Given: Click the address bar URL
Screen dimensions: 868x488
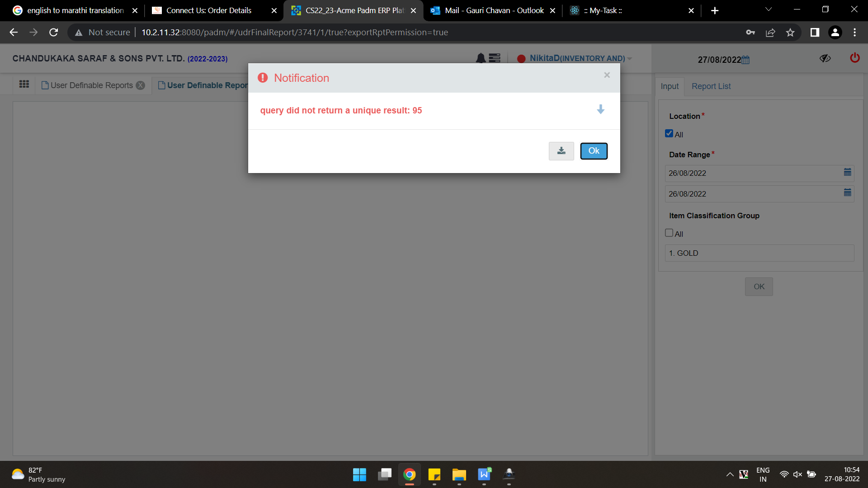Looking at the screenshot, I should click(295, 32).
